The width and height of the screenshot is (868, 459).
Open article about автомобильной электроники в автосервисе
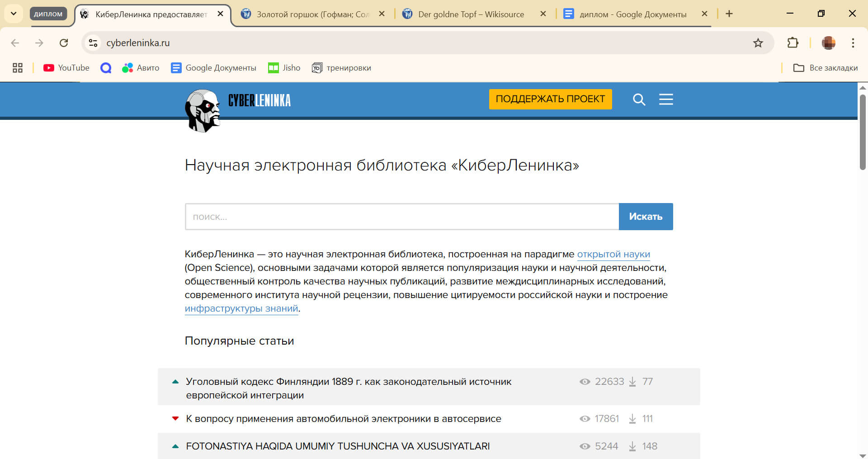click(344, 419)
